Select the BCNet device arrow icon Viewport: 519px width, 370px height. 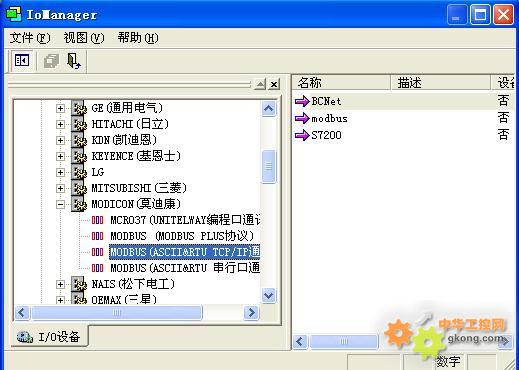(302, 101)
